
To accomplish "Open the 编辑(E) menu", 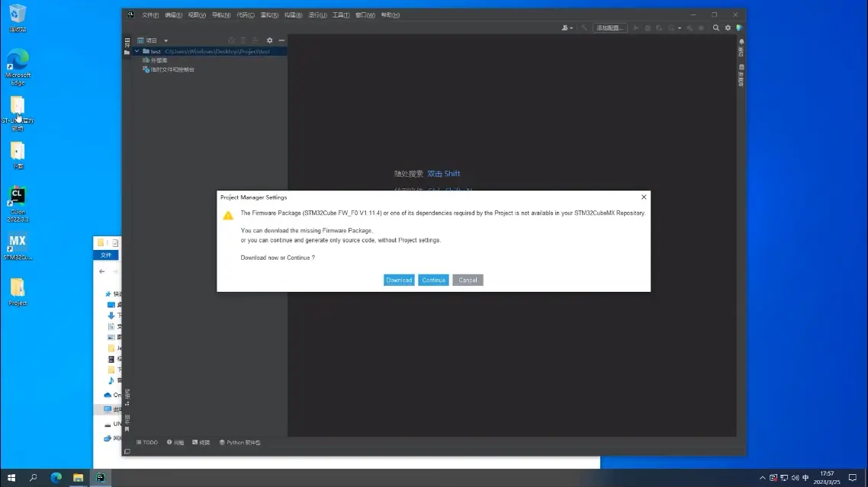I will point(173,15).
